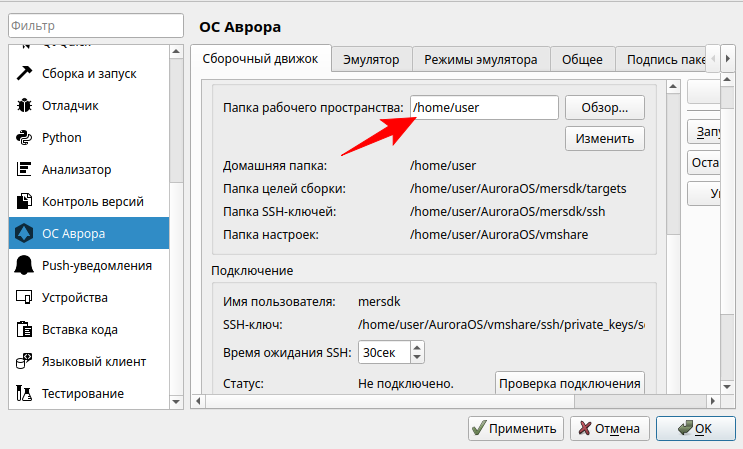Select the Python category label

coord(62,137)
